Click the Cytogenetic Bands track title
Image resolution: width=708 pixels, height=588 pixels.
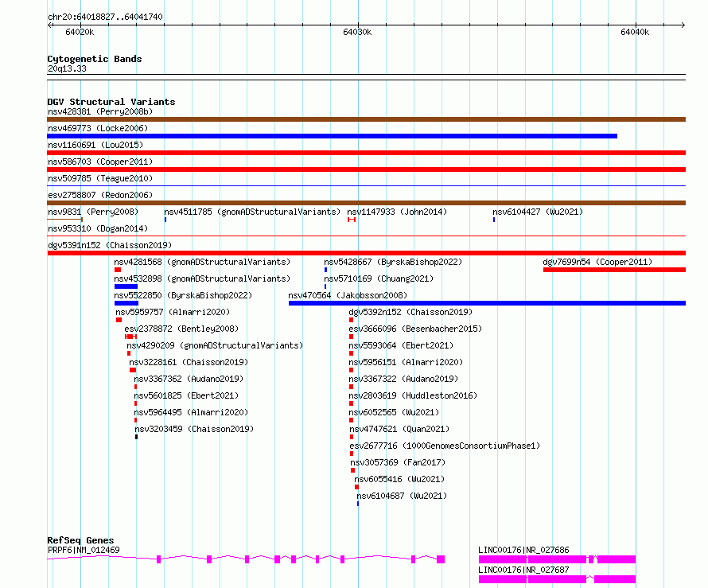coord(95,59)
